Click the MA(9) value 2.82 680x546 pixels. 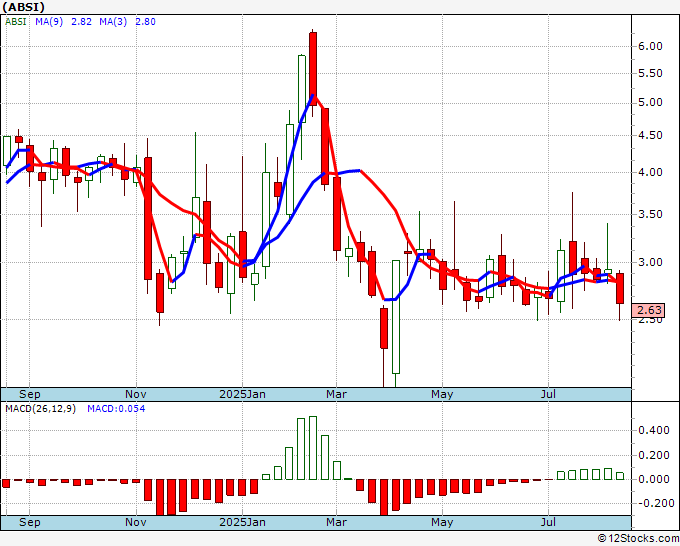point(82,22)
